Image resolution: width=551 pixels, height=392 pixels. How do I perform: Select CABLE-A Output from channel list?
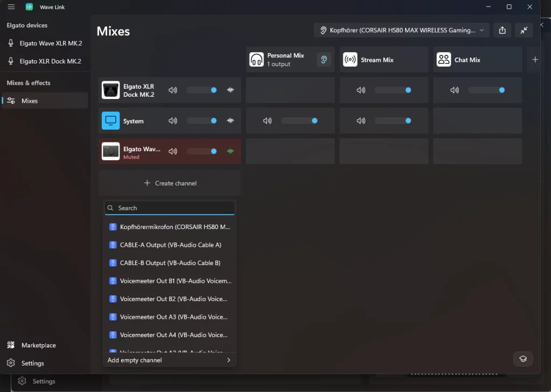click(169, 245)
